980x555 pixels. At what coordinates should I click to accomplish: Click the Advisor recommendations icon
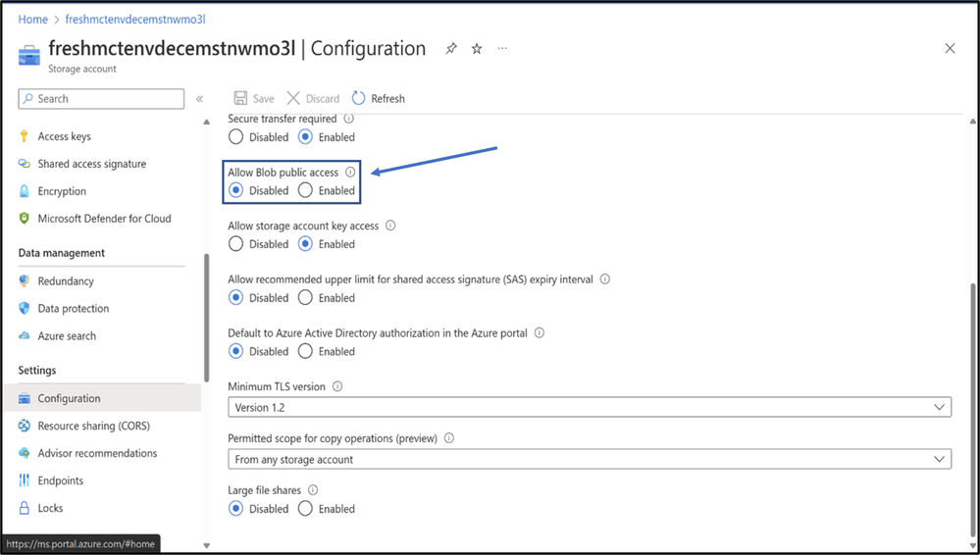pyautogui.click(x=25, y=453)
